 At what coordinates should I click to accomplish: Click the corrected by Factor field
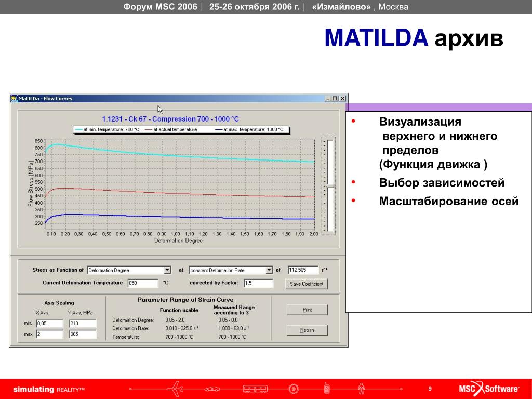tap(259, 283)
